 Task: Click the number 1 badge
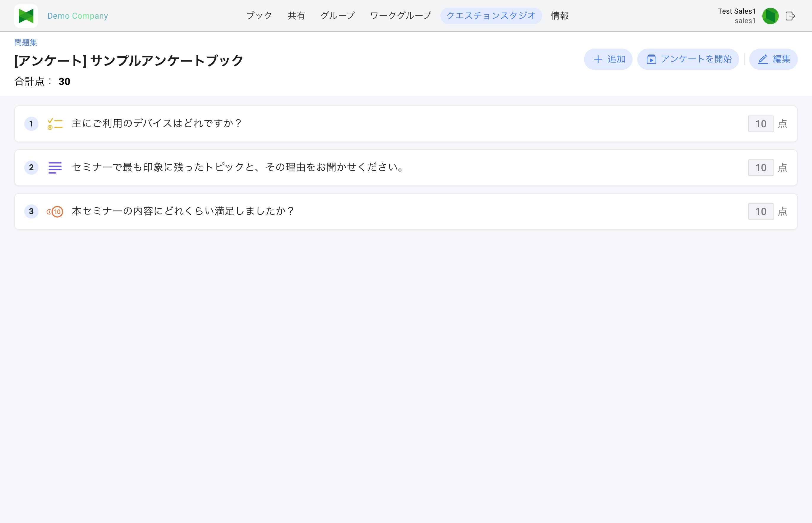(x=31, y=123)
